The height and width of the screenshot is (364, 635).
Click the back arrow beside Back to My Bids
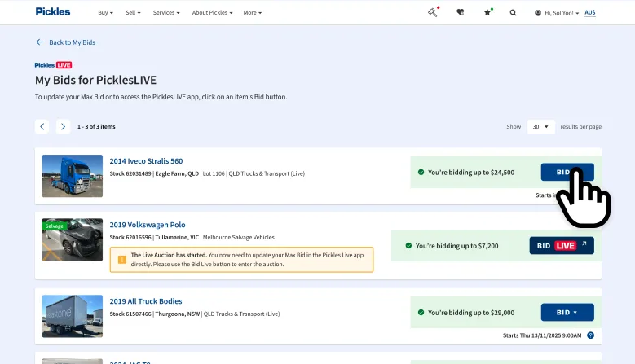coord(40,42)
